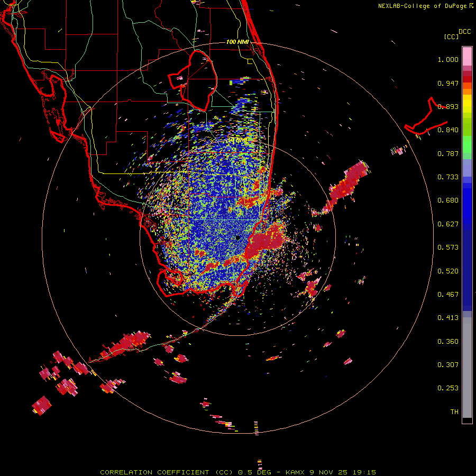Click the 0.627 color scale value
Screen dimensions: 476x476
tap(448, 224)
